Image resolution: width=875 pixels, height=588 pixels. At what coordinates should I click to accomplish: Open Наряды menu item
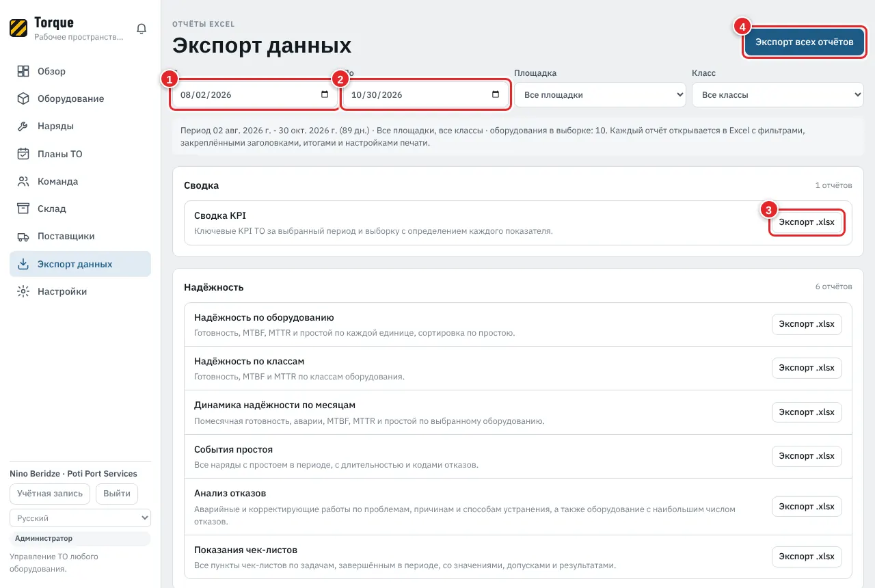80,126
